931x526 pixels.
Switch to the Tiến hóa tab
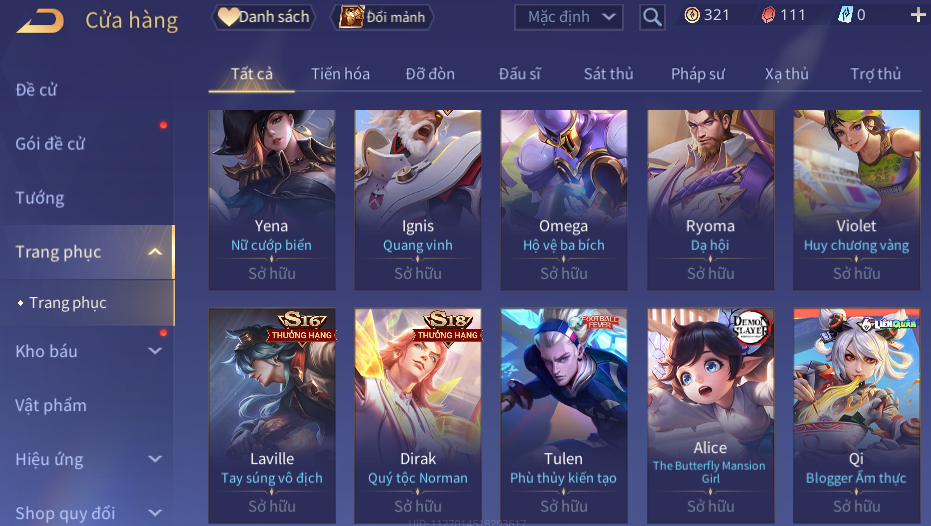pos(340,74)
